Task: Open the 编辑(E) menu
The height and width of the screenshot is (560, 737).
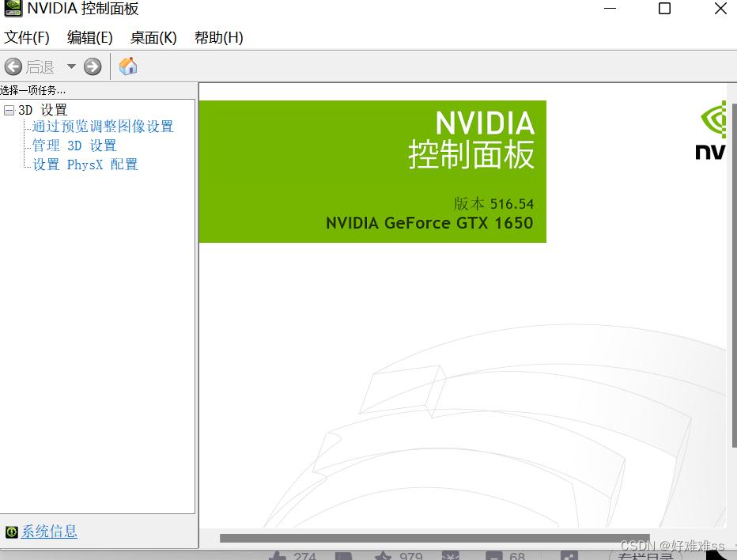Action: point(90,38)
